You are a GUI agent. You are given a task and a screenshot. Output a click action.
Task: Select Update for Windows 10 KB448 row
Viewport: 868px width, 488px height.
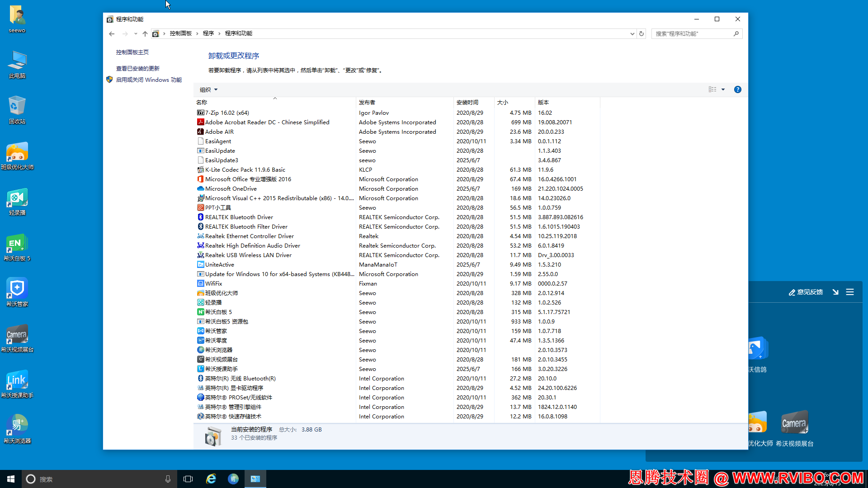(x=398, y=274)
